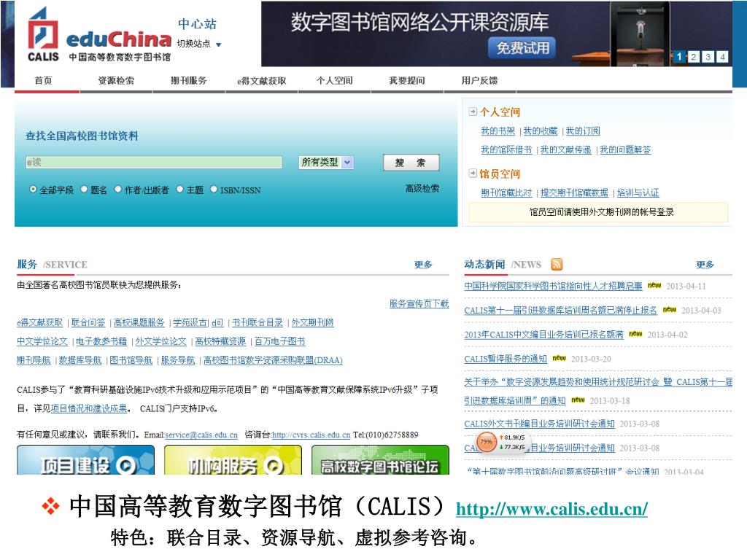Image resolution: width=747 pixels, height=560 pixels.
Task: Open news 中国科学院国家科学图书馆招聘启事
Action: click(x=553, y=286)
